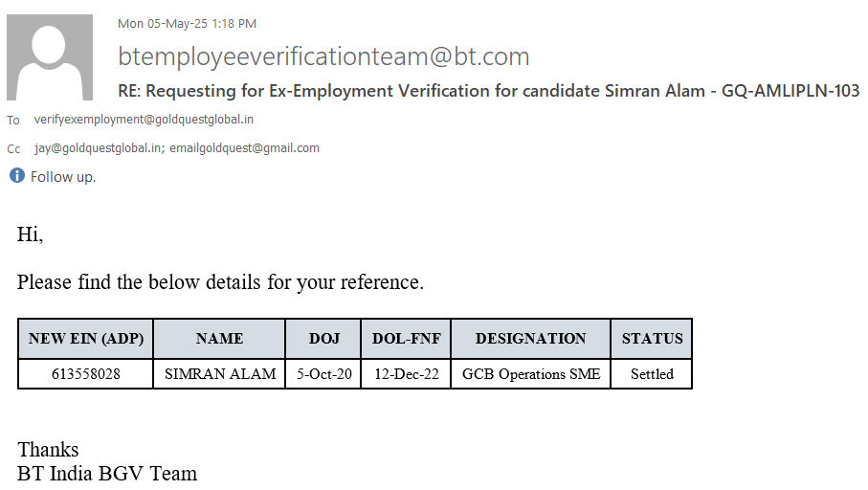Screen dimensions: 868x490
Task: Click Cc recipient emailgoldquest@gmail.com
Action: coord(245,148)
